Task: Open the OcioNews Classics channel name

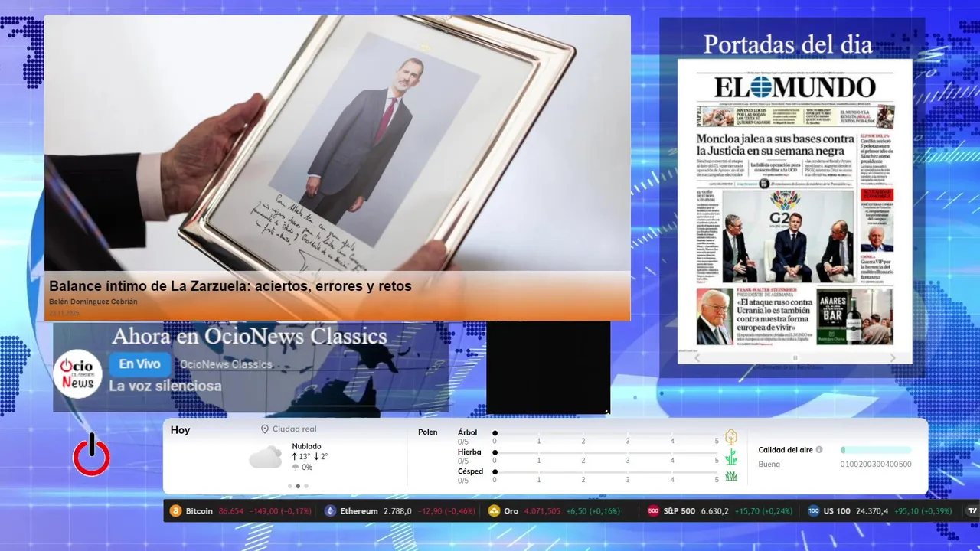Action: pos(226,364)
